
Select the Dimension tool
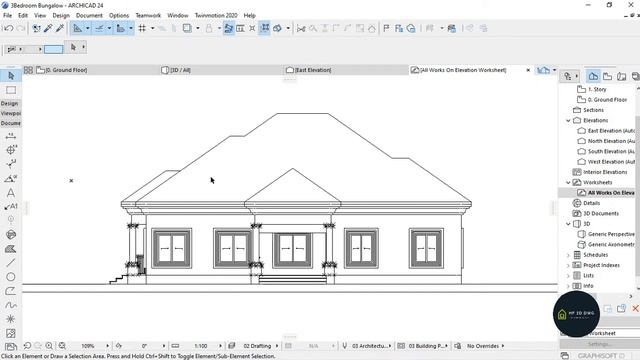tap(11, 136)
